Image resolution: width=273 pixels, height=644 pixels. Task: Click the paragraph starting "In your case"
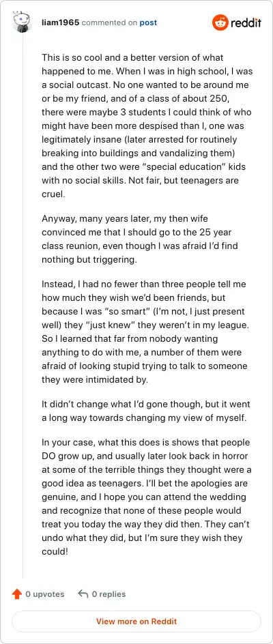point(146,497)
